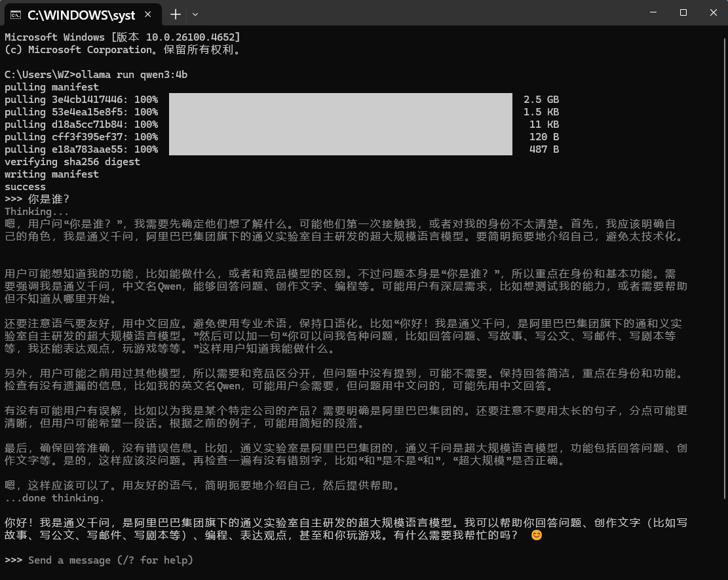This screenshot has width=728, height=580.
Task: Click the '1.5 KB' size value
Action: (541, 112)
